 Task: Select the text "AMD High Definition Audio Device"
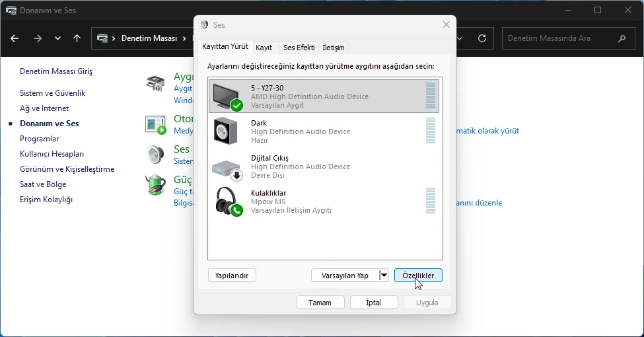click(310, 96)
